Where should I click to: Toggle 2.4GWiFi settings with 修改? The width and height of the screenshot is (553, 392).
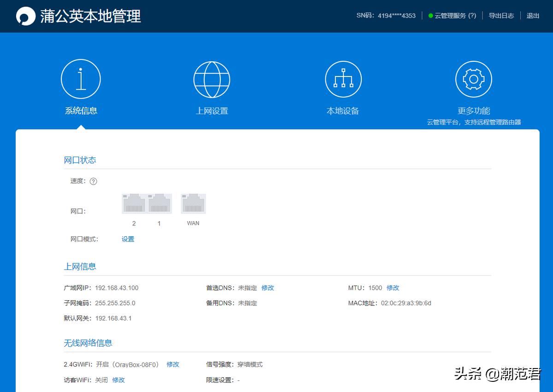pyautogui.click(x=172, y=364)
